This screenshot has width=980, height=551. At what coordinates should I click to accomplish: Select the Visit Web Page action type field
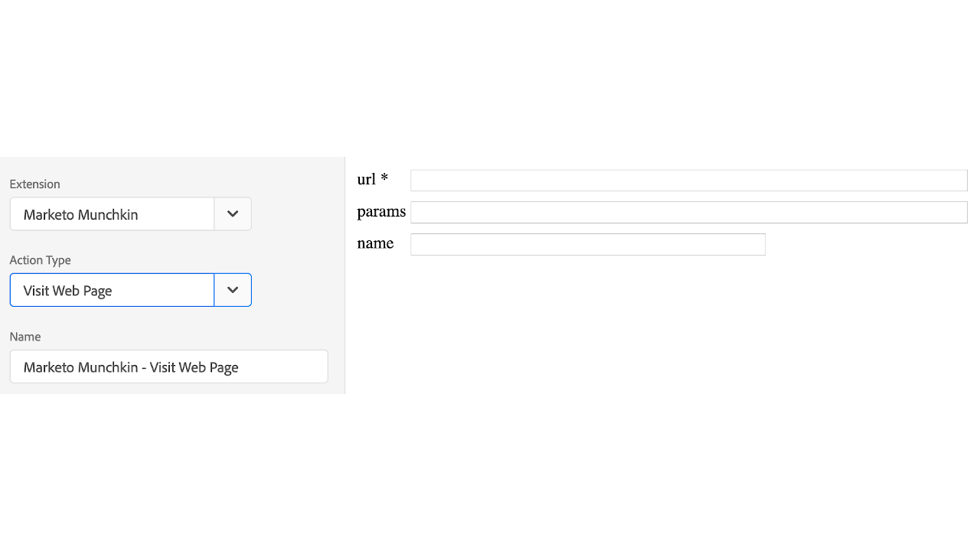point(112,290)
